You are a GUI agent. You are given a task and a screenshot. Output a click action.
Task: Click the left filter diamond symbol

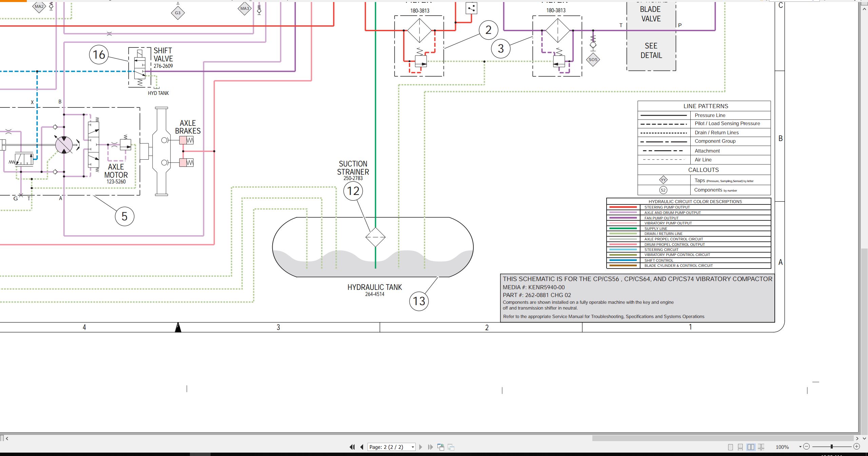pos(419,31)
